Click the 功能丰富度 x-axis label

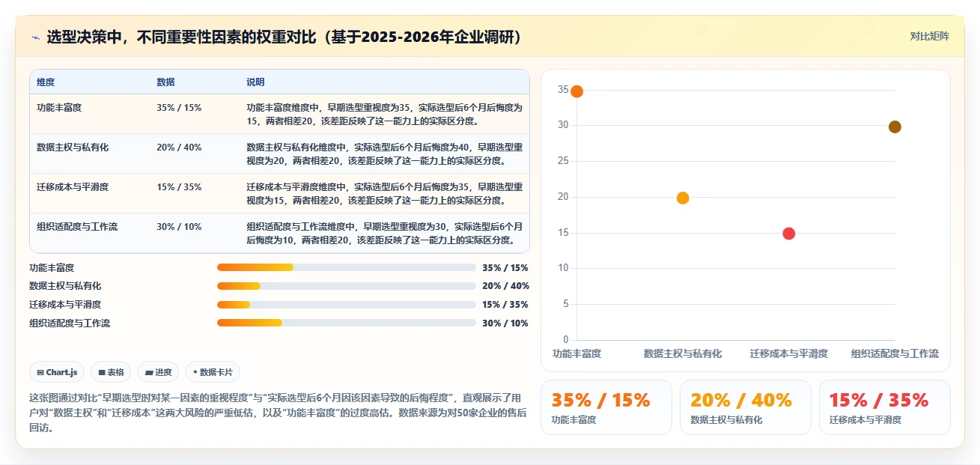tap(576, 353)
